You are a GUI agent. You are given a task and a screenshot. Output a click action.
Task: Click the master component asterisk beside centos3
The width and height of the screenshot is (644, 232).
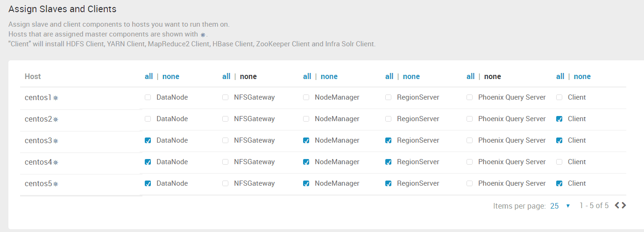coord(56,141)
